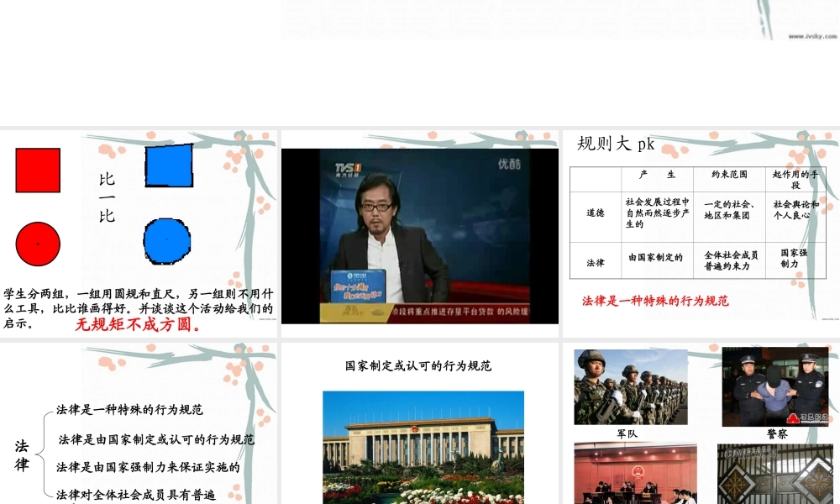Click the courtroom photo

635,474
